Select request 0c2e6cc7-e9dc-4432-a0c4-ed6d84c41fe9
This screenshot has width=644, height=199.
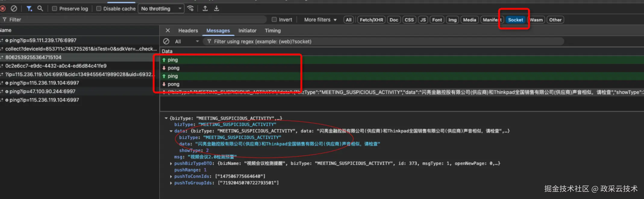(x=80, y=66)
